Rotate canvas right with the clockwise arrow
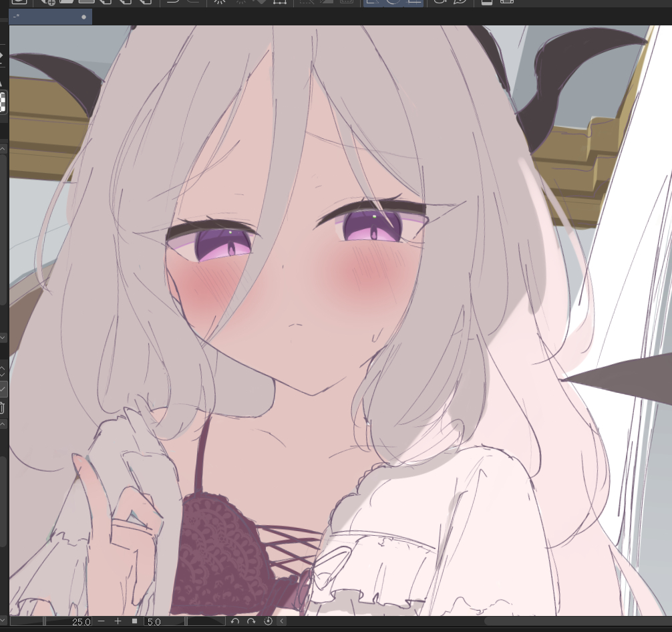 point(252,621)
